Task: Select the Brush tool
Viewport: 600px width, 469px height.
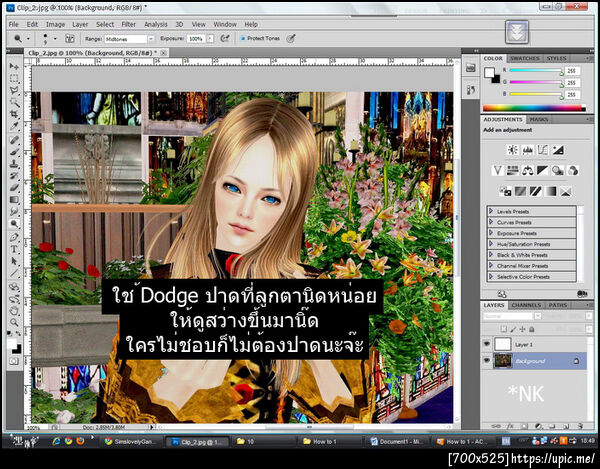Action: click(14, 152)
